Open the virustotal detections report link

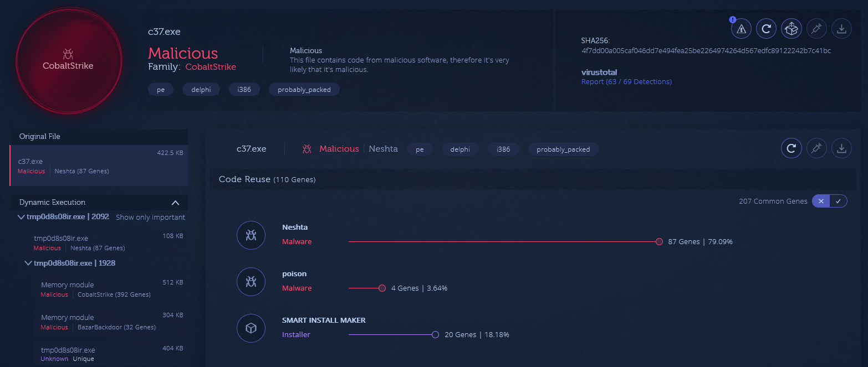(x=626, y=81)
